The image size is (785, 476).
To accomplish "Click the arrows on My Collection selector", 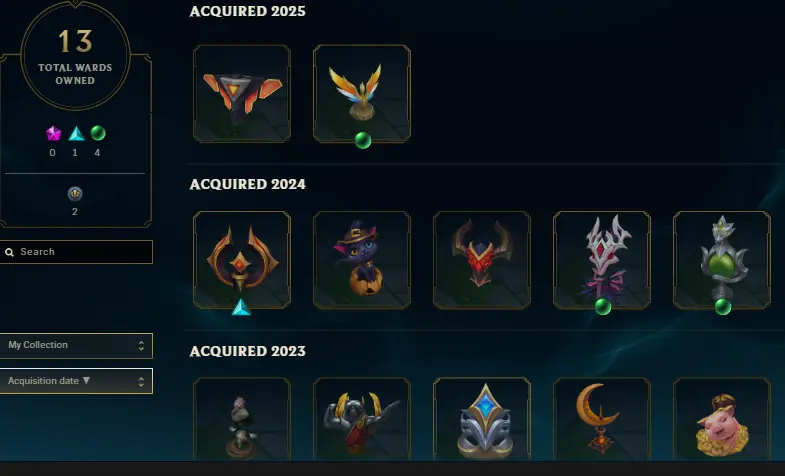I will (141, 346).
